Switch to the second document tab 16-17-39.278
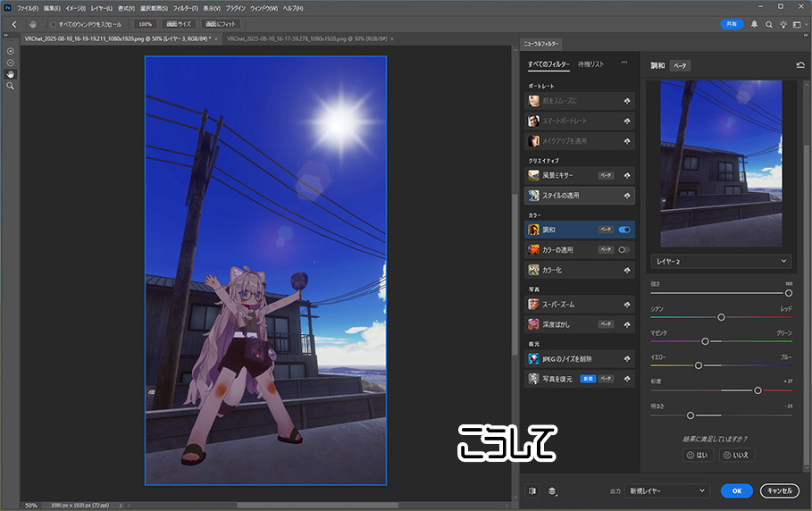Screen dimensions: 812x511 (306, 38)
